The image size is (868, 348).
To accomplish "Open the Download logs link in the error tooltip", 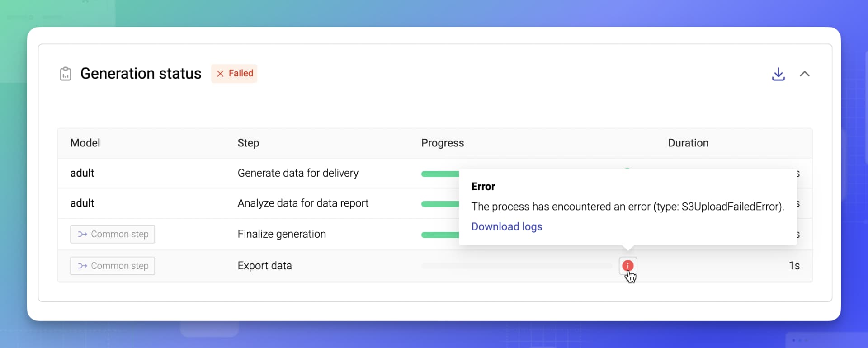I will 506,226.
